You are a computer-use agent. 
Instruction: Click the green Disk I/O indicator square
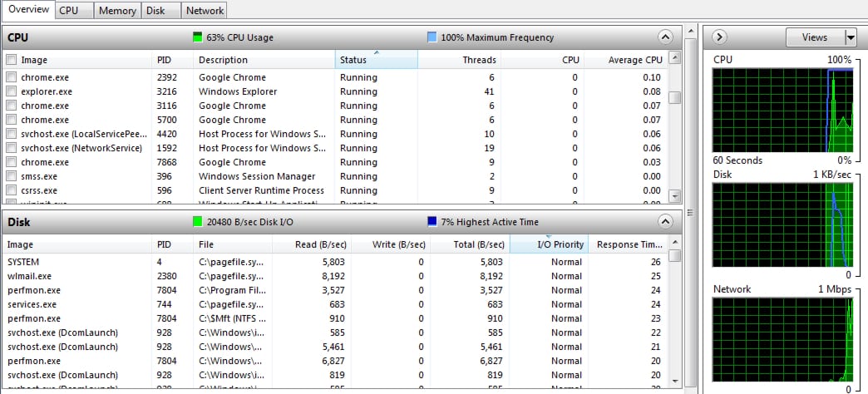pos(197,222)
